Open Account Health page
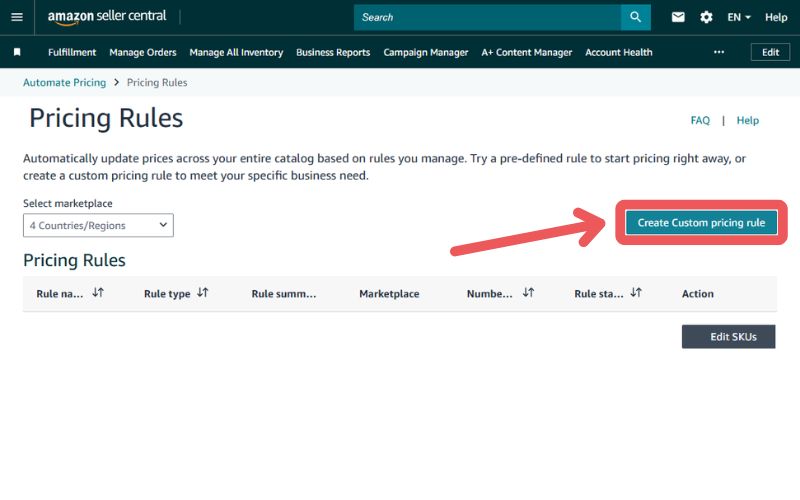Viewport: 800px width, 500px height. (618, 52)
